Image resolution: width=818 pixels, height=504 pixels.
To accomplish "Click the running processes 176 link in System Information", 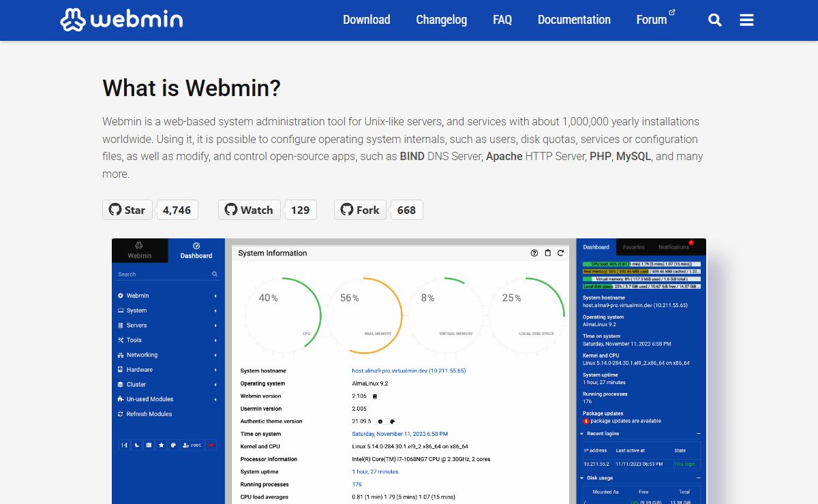I will (357, 484).
